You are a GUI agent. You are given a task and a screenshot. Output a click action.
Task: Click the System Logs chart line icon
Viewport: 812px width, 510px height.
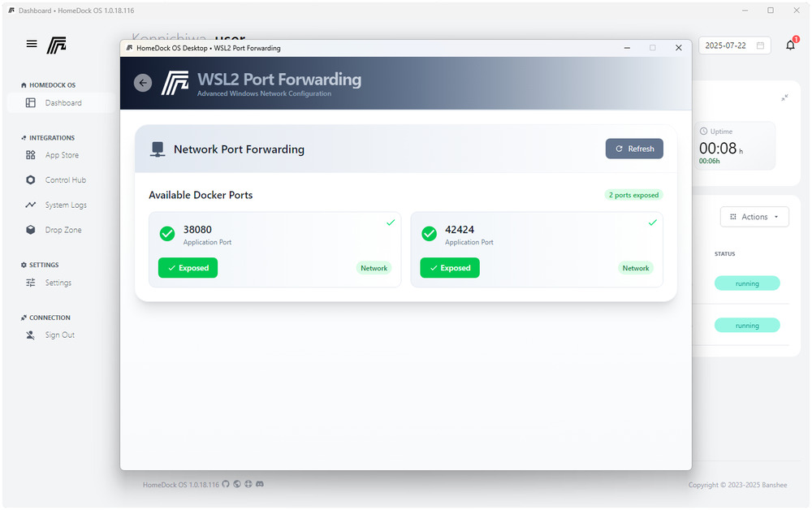pos(31,205)
